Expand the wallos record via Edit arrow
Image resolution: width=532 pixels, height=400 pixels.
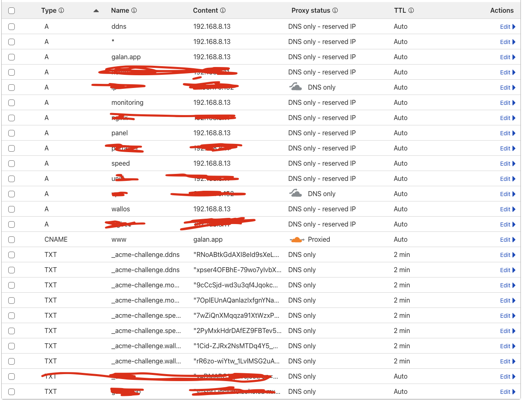[x=514, y=209]
